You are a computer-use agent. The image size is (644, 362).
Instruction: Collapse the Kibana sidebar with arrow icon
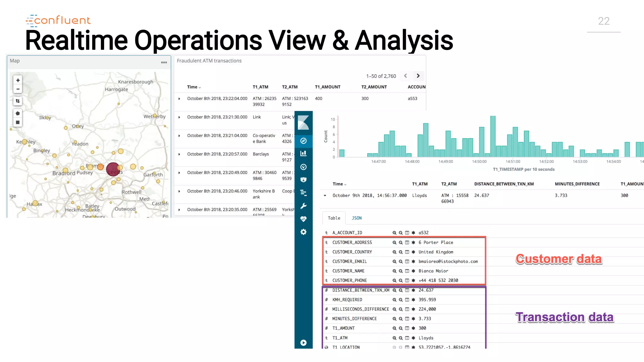click(x=303, y=343)
